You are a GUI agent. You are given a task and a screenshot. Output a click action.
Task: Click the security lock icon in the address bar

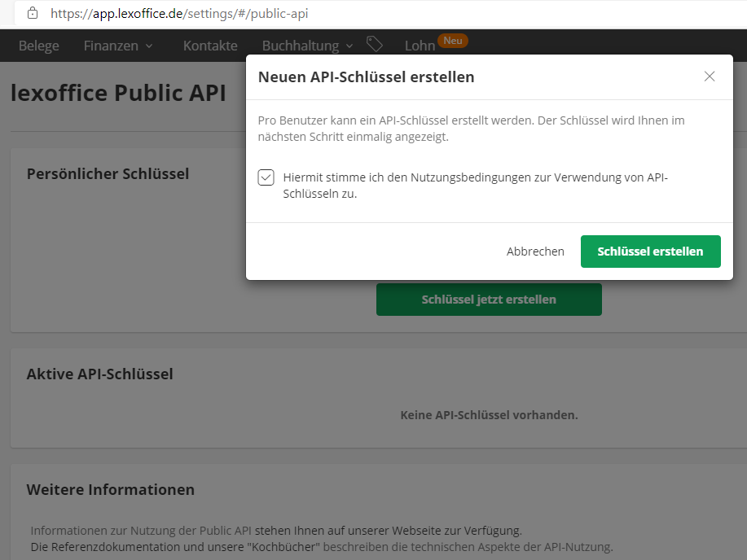[31, 13]
